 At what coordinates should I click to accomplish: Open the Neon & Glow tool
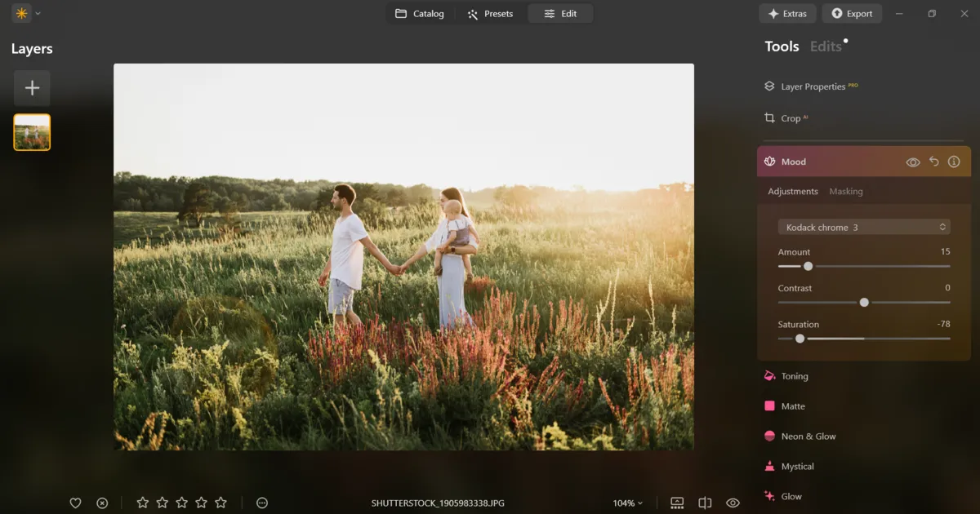(x=808, y=436)
